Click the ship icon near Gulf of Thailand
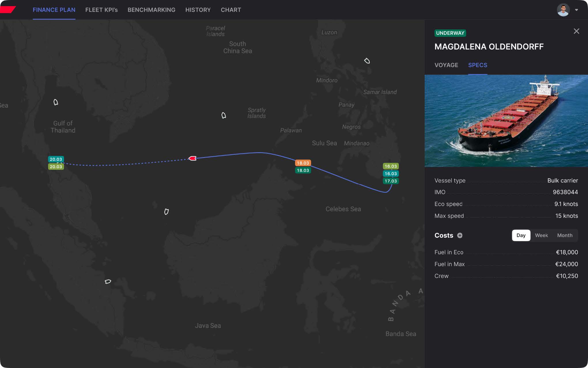 pos(56,102)
